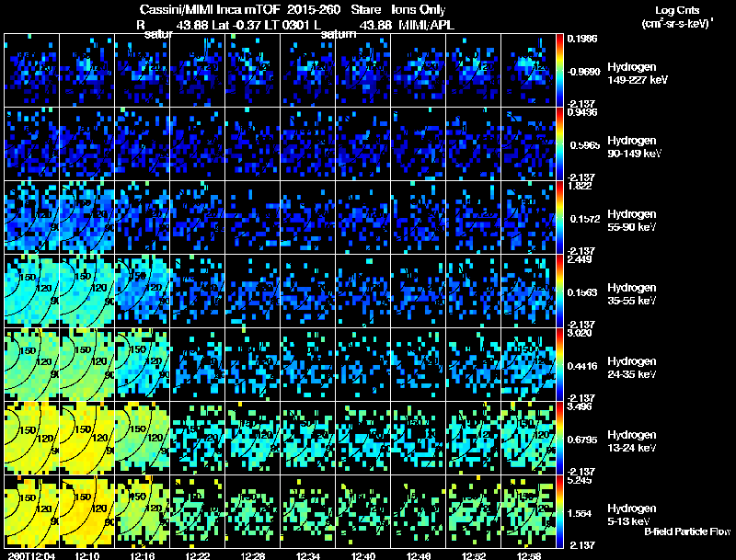
Task: Select the '3.496' colorbar value
Action: [x=580, y=406]
